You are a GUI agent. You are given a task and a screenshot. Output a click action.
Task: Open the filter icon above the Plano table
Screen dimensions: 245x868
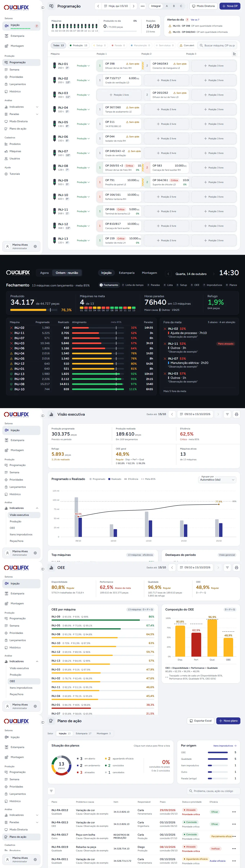(x=51, y=791)
